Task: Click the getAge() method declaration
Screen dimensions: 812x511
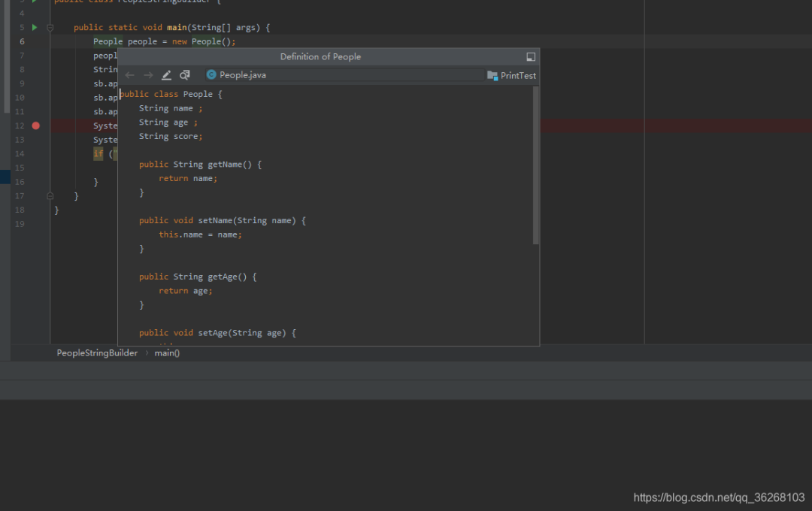Action: coord(198,277)
